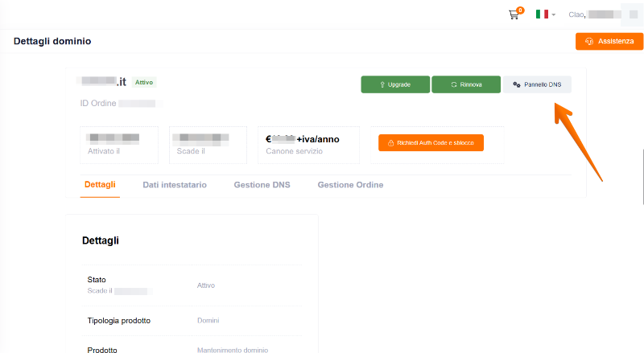The image size is (644, 353).
Task: Click the Canone servizio price card
Action: click(x=307, y=144)
